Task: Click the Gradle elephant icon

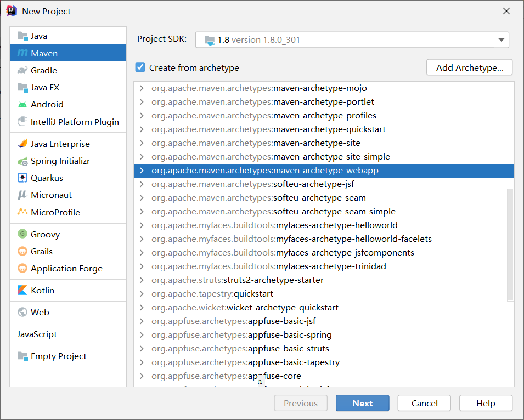Action: pos(22,70)
